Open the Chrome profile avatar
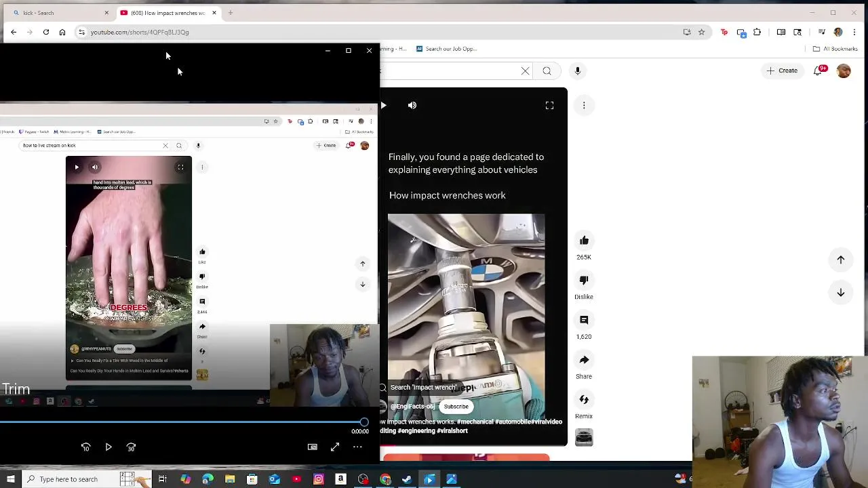 point(838,32)
